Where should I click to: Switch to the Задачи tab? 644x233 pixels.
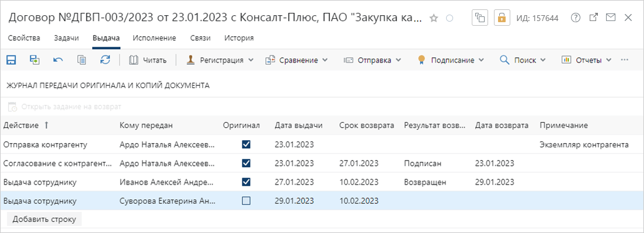66,38
